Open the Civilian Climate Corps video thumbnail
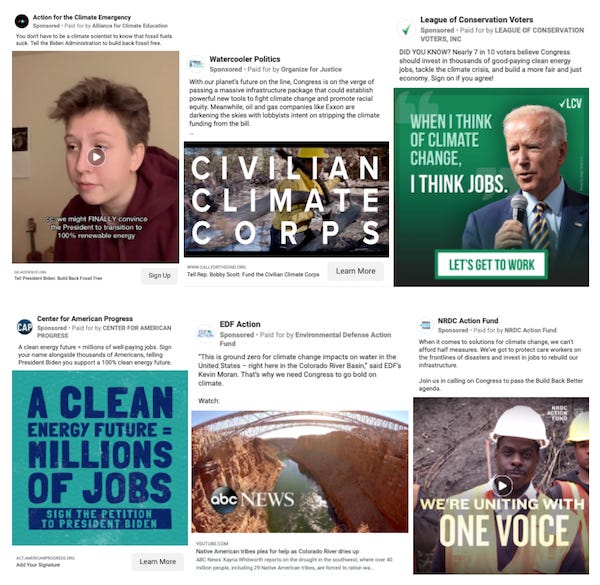600x585 pixels. coord(286,199)
